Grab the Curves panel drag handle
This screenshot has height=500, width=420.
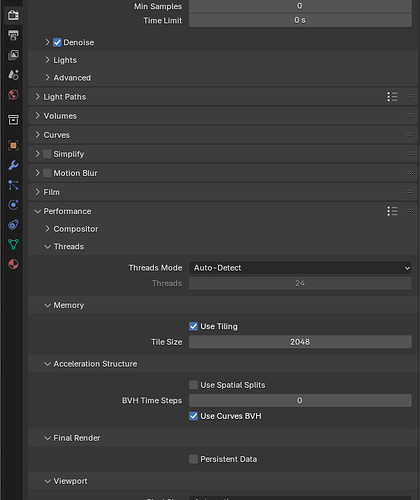409,135
